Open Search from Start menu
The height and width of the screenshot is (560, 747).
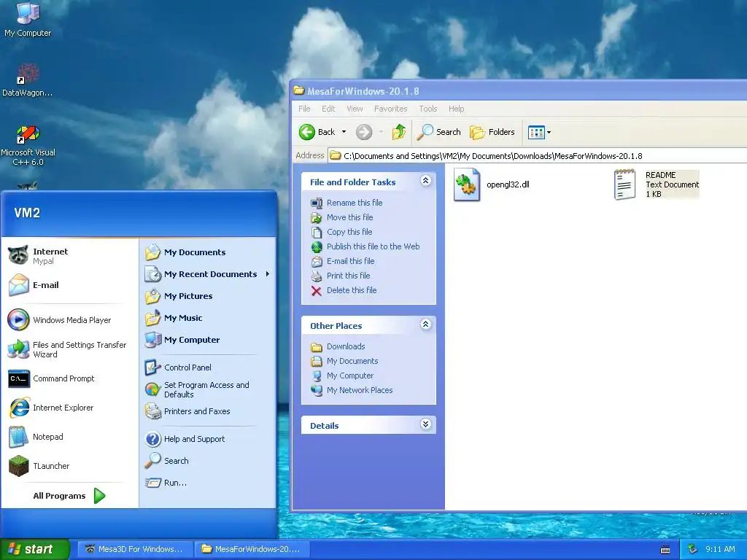167,461
